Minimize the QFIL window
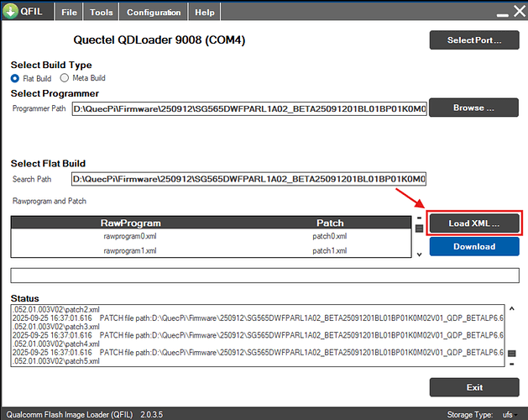The height and width of the screenshot is (420, 528). click(x=503, y=15)
